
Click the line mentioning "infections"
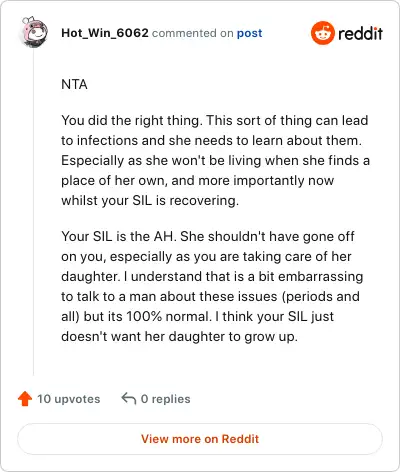(x=211, y=140)
